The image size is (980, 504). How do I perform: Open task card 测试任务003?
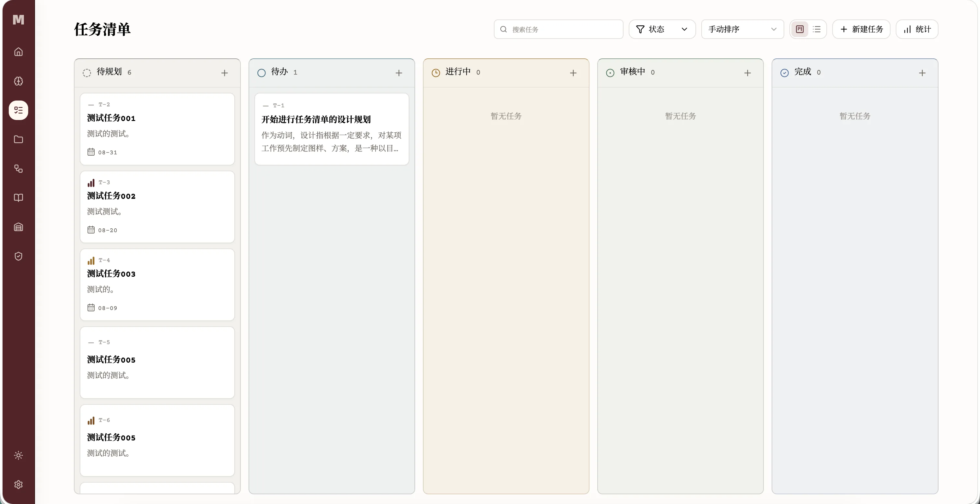(157, 285)
